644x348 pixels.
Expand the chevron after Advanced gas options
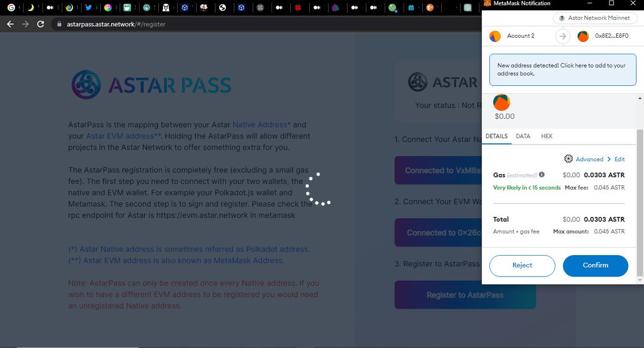609,160
